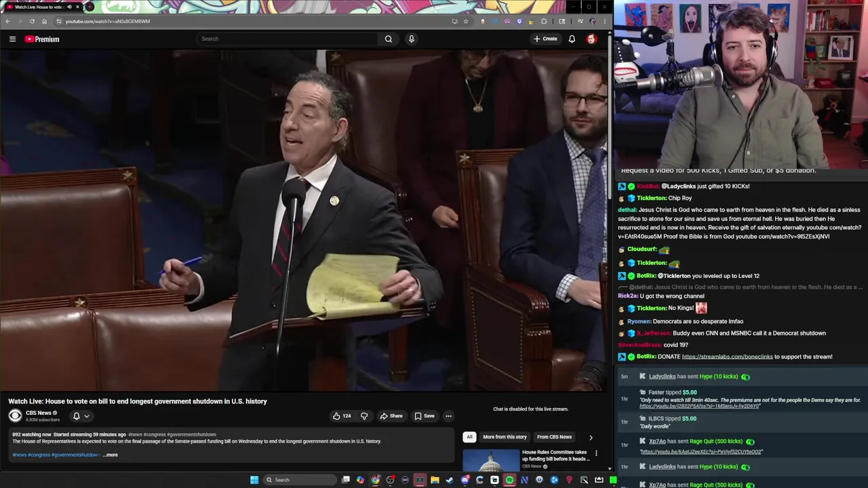Click the #news hashtag at the description bottom
Image resolution: width=868 pixels, height=488 pixels.
[x=19, y=455]
